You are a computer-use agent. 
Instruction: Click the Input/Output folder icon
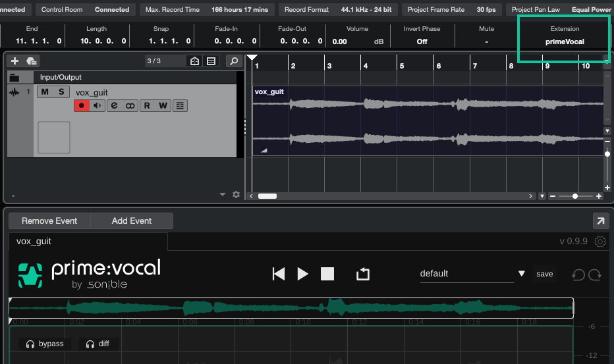[x=14, y=78]
